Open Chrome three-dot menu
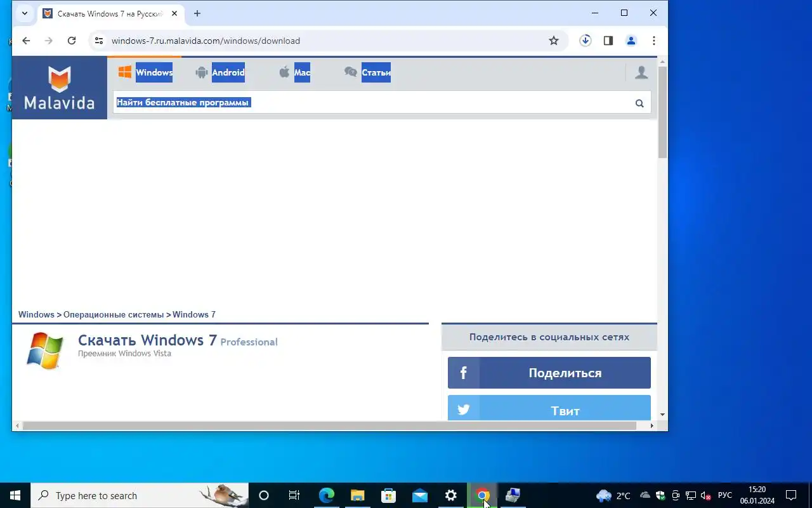Viewport: 812px width, 508px height. click(x=654, y=41)
